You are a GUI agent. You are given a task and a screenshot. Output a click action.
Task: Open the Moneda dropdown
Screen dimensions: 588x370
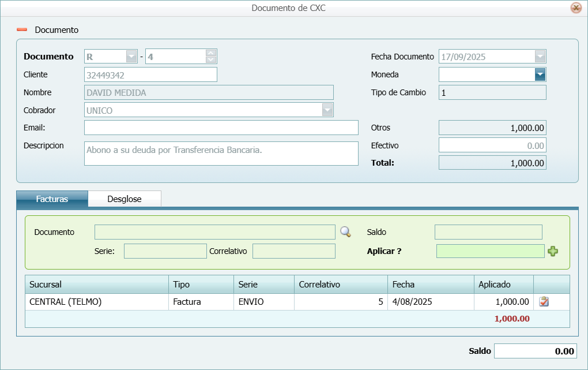pyautogui.click(x=540, y=74)
